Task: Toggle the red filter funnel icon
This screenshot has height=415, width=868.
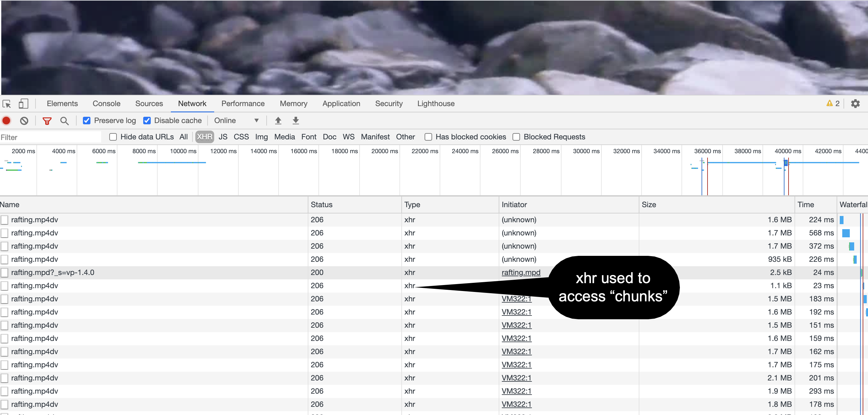Action: [47, 121]
